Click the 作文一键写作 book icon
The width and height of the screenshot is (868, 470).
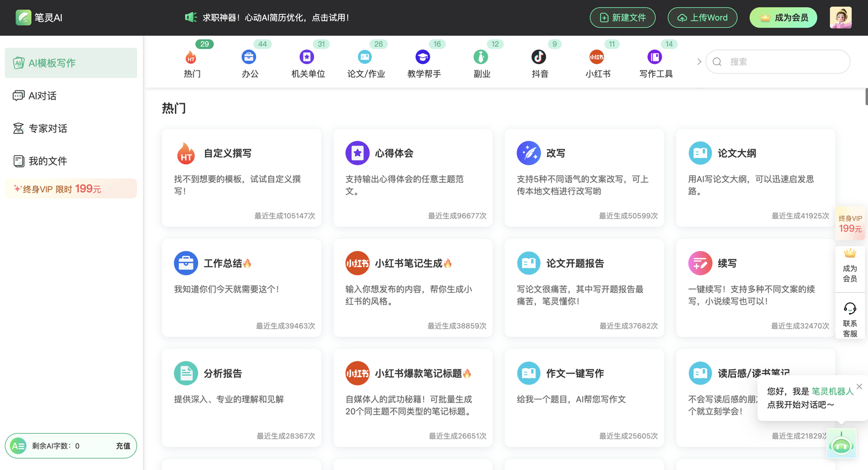[529, 373]
